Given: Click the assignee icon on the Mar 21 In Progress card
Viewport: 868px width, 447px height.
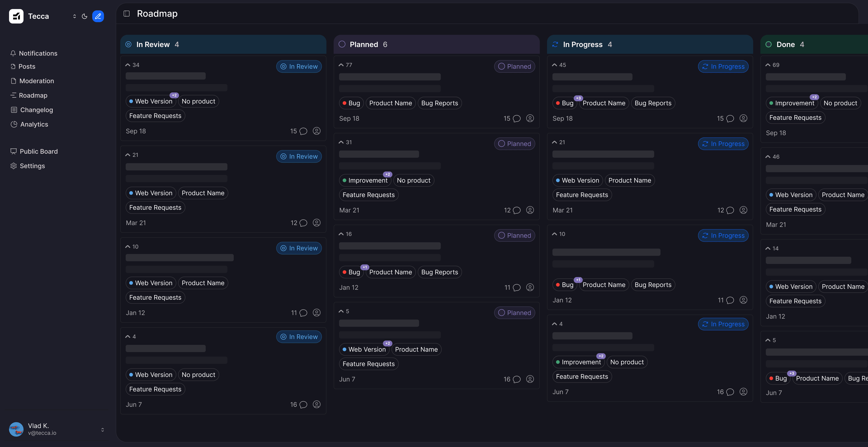Looking at the screenshot, I should 744,210.
